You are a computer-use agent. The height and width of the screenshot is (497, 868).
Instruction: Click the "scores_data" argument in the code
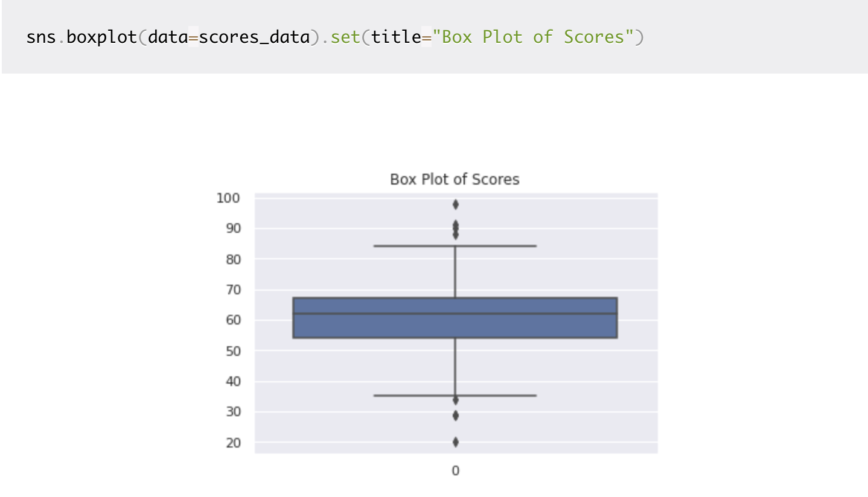(x=254, y=37)
